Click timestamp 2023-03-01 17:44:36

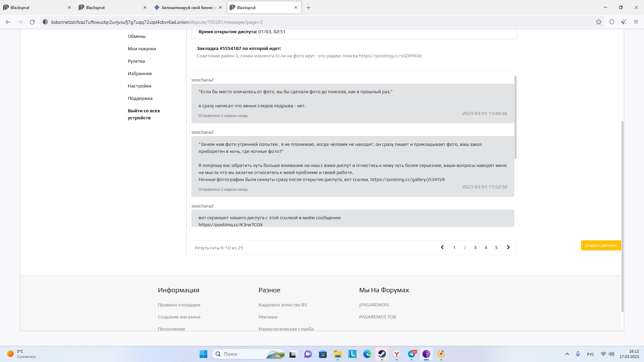484,113
